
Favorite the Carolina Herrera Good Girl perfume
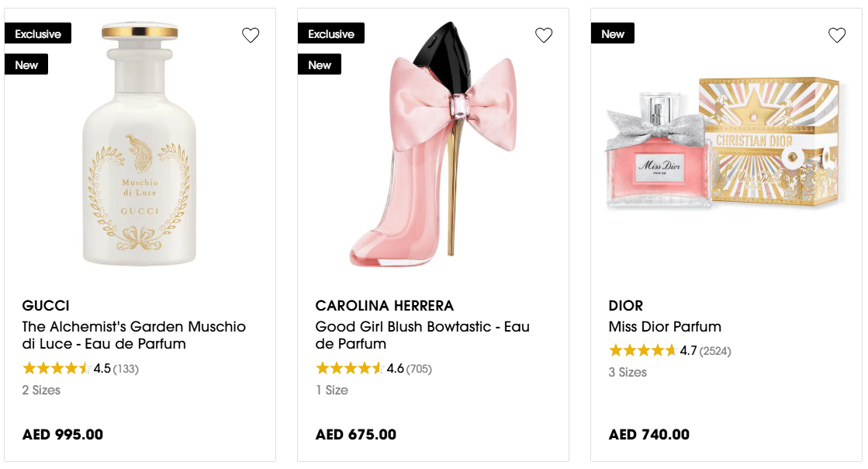coord(544,35)
